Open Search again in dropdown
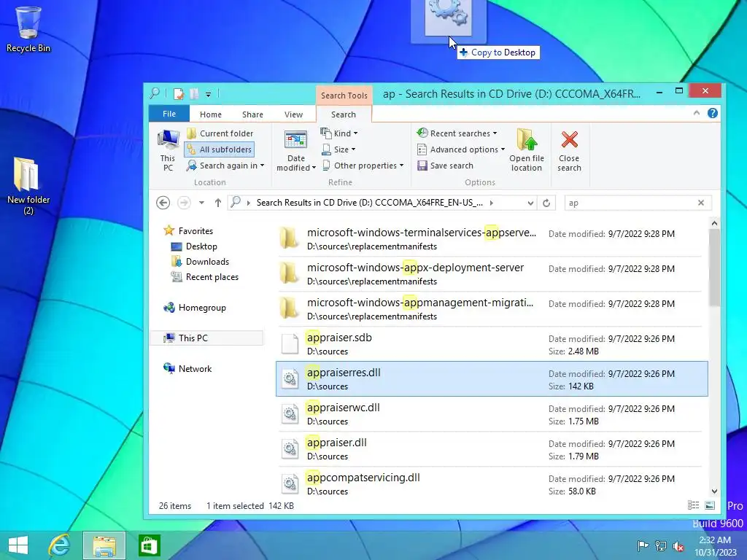Image resolution: width=747 pixels, height=560 pixels. (225, 166)
